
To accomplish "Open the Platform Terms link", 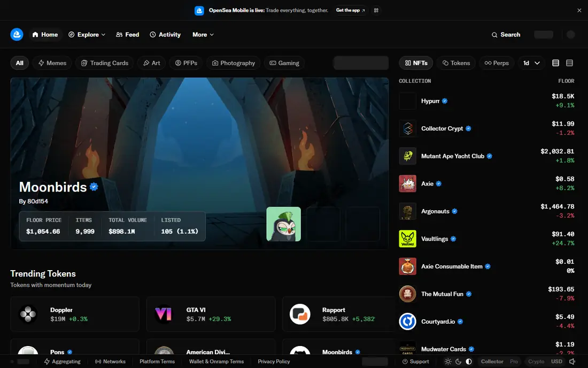I will coord(157,362).
